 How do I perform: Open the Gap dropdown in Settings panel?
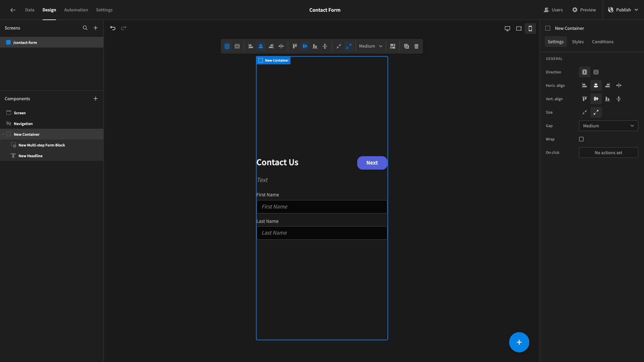pos(608,126)
